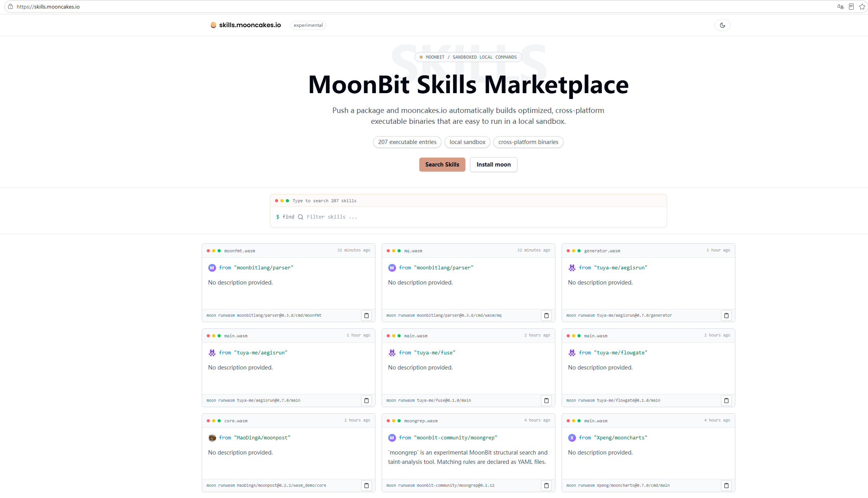
Task: Click the browser address bar URL
Action: point(48,7)
